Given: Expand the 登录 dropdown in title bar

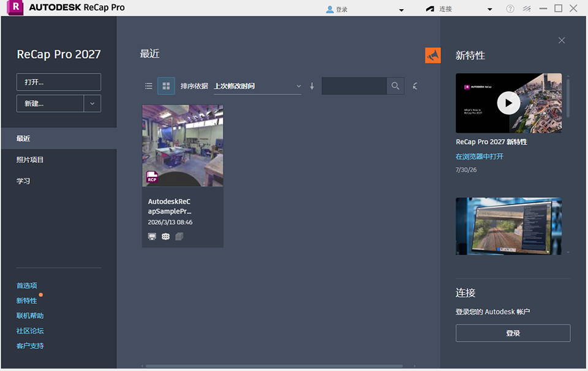Looking at the screenshot, I should tap(401, 10).
